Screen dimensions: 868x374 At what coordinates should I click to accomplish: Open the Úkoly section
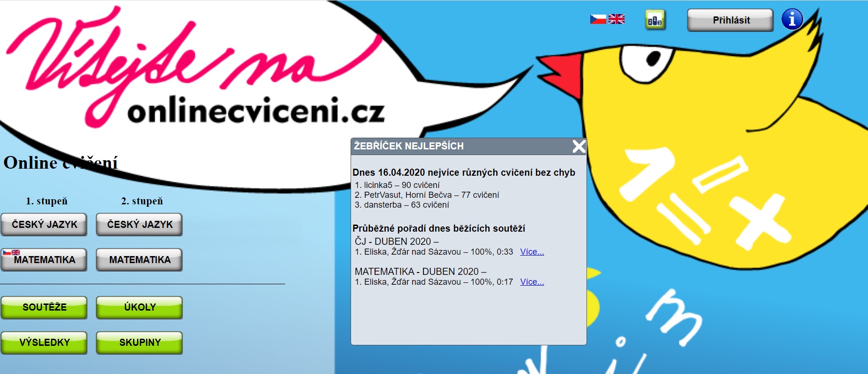coord(140,307)
